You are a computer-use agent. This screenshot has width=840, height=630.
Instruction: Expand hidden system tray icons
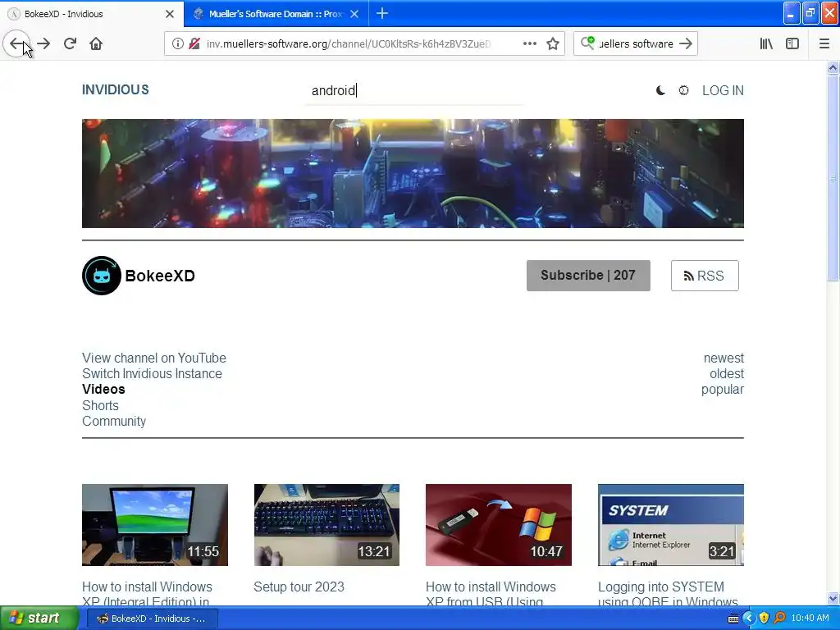(749, 619)
